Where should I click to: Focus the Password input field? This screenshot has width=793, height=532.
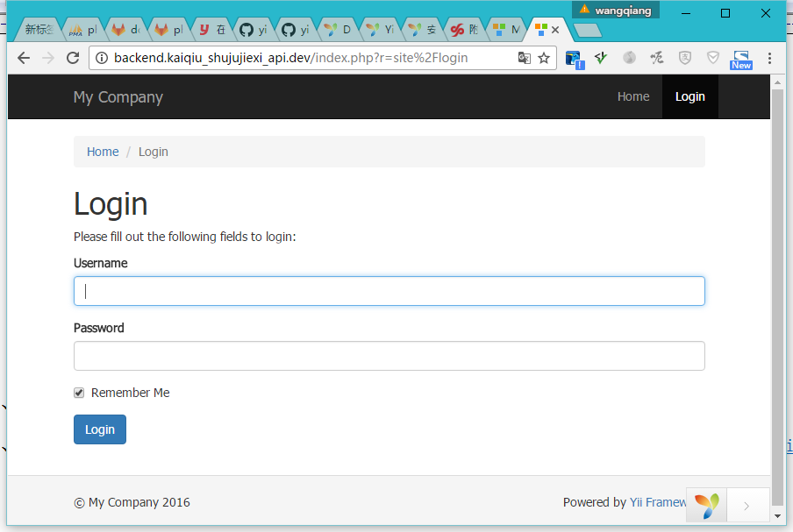click(x=389, y=356)
